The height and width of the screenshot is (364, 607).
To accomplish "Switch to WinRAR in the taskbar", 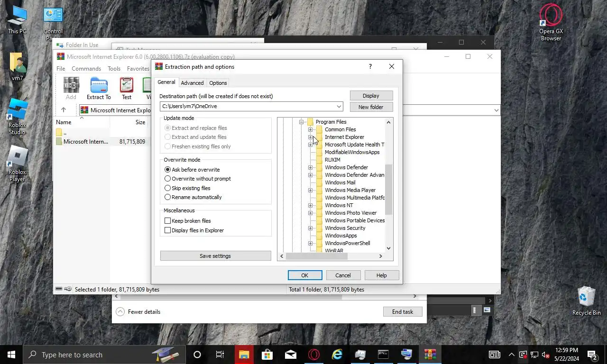I will coord(430,355).
